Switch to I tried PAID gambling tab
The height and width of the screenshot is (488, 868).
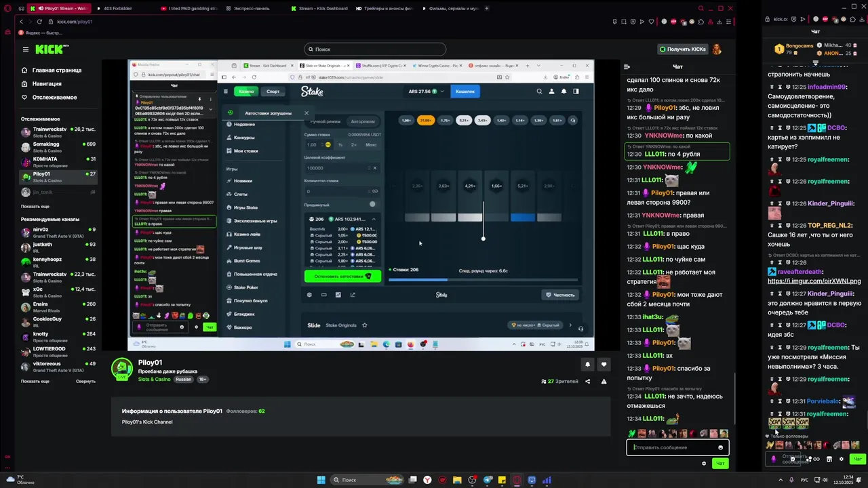[189, 9]
